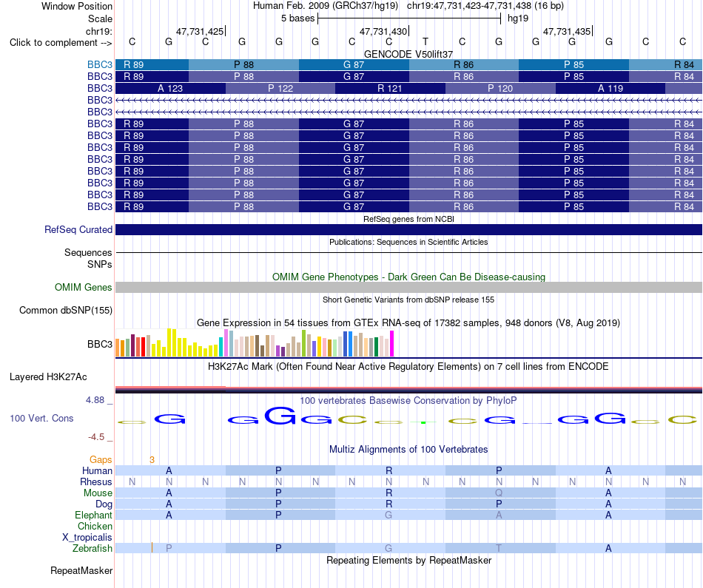Screen dimensions: 703x588
Task: Open the H3K27Ac Mark ENCODE track title
Action: [x=408, y=367]
